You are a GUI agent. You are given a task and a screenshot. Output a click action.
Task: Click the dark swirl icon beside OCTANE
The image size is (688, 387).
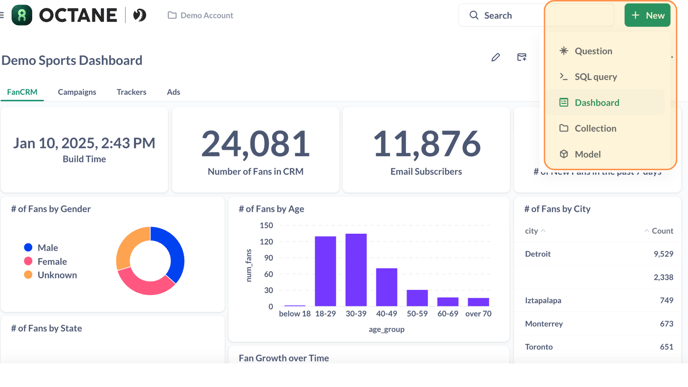[140, 15]
